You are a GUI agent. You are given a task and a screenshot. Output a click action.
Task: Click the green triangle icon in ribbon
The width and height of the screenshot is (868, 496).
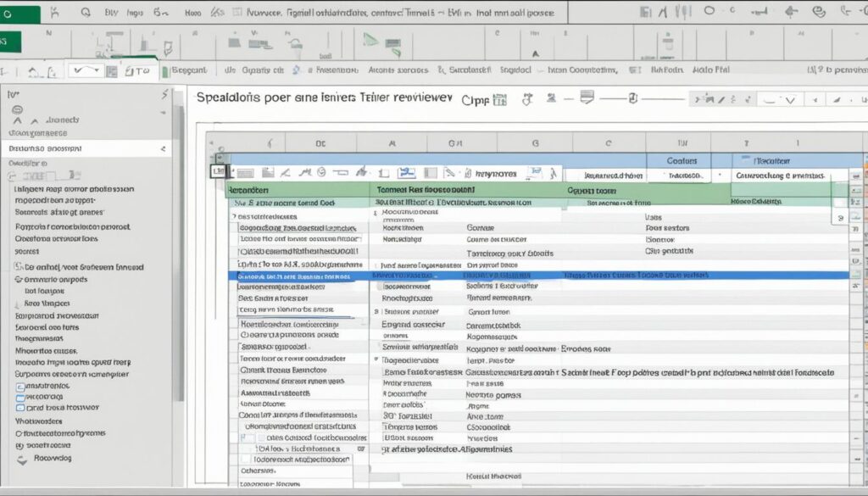[369, 40]
